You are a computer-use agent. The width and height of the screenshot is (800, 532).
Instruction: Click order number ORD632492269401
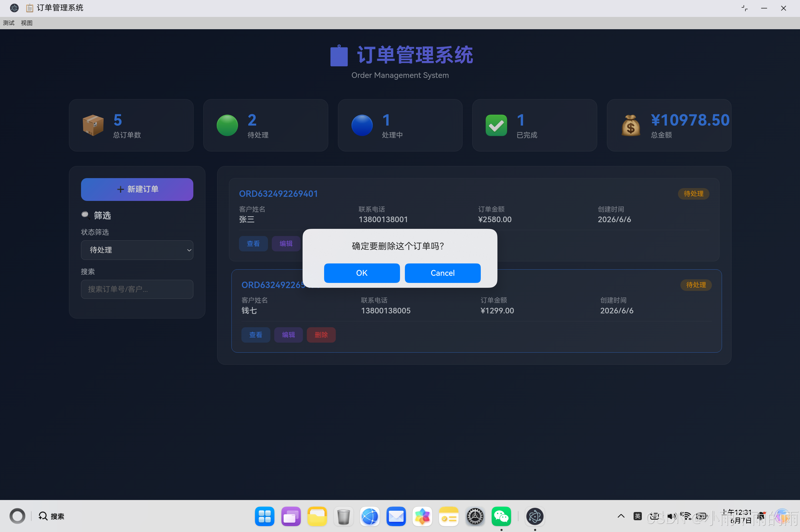[x=278, y=193]
